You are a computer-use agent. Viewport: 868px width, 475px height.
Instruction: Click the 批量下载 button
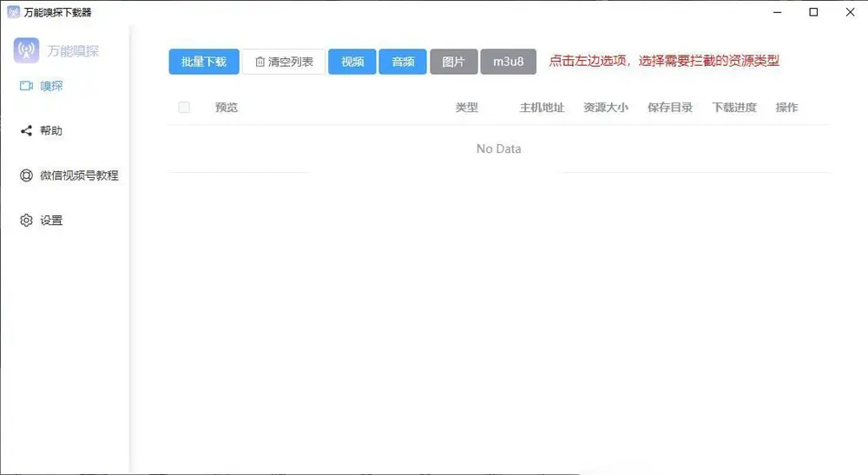pos(204,62)
